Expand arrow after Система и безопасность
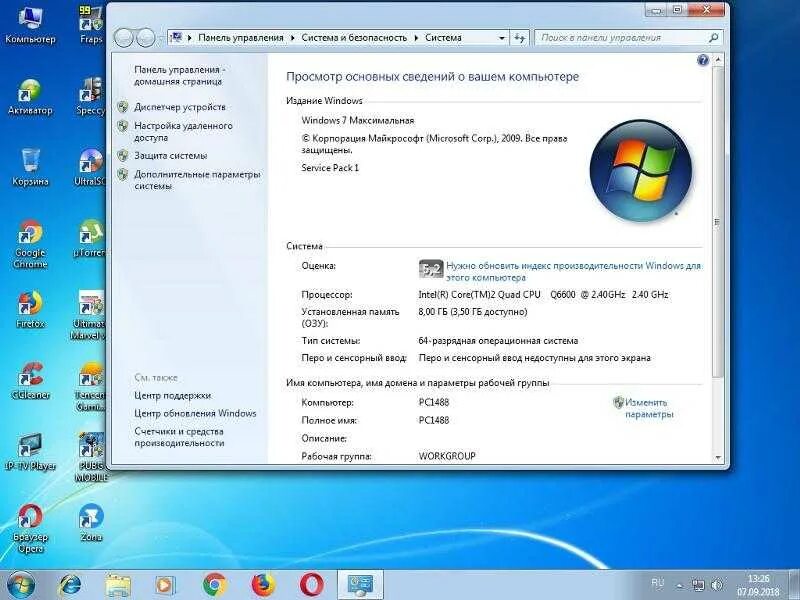Viewport: 800px width, 600px height. click(x=416, y=38)
